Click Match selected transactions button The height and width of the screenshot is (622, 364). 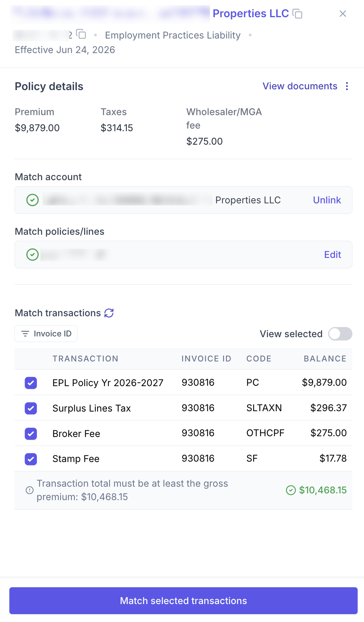click(x=183, y=601)
